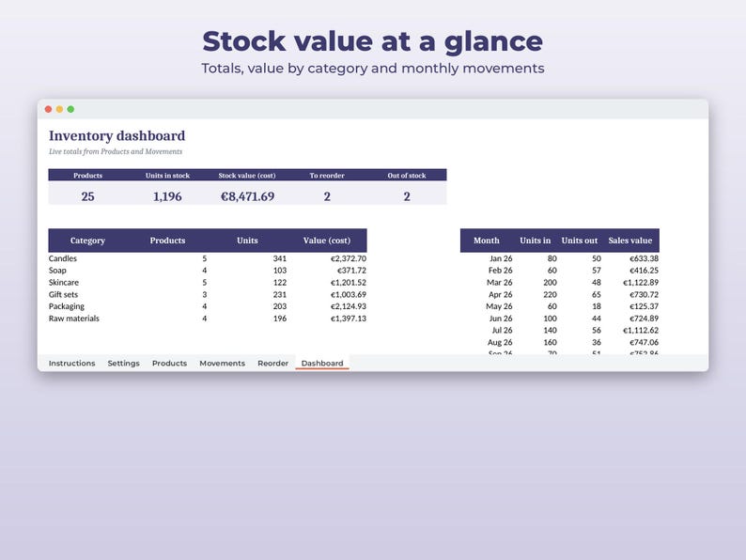Select the Units out column header
746x560 pixels.
tap(580, 241)
